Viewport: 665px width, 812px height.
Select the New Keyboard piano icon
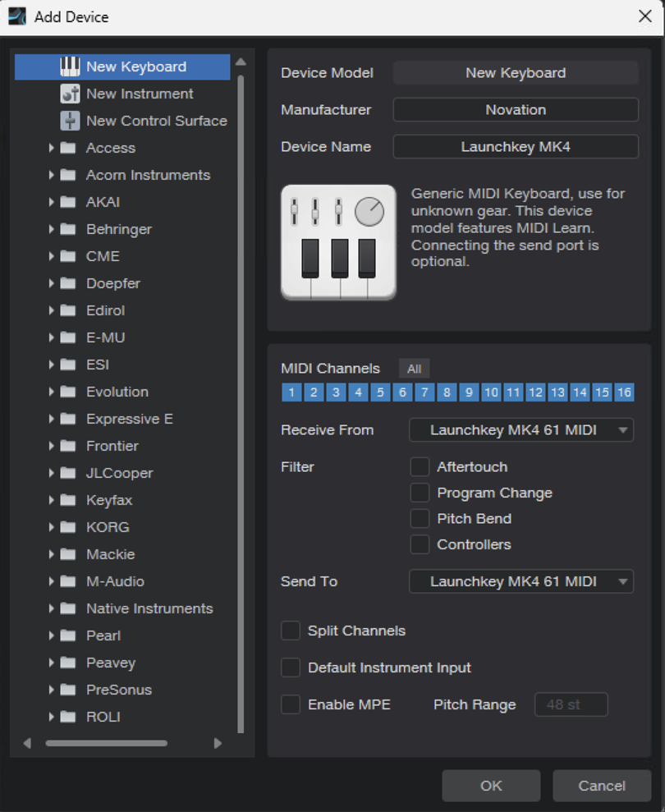click(70, 67)
